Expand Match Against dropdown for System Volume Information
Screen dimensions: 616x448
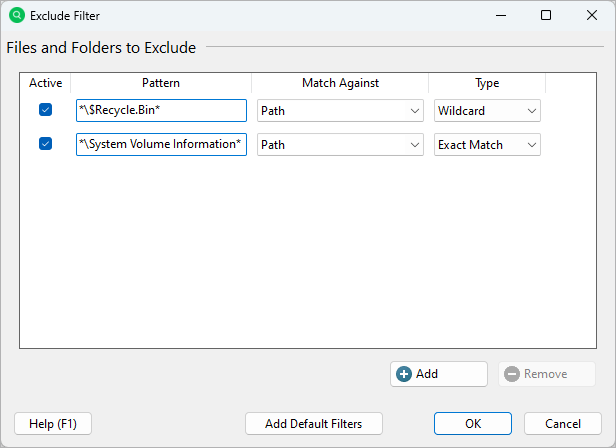click(340, 145)
